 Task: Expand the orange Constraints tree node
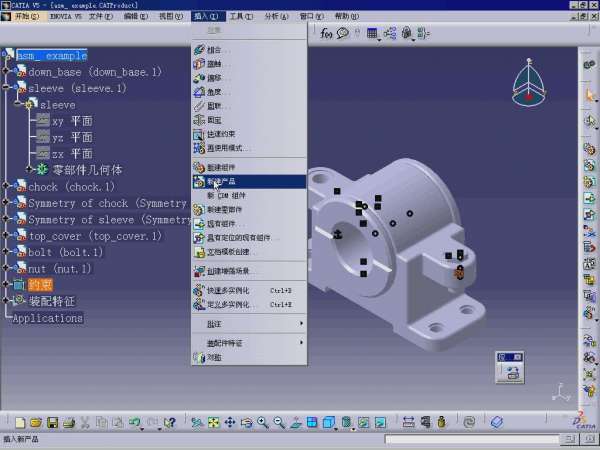[x=5, y=284]
